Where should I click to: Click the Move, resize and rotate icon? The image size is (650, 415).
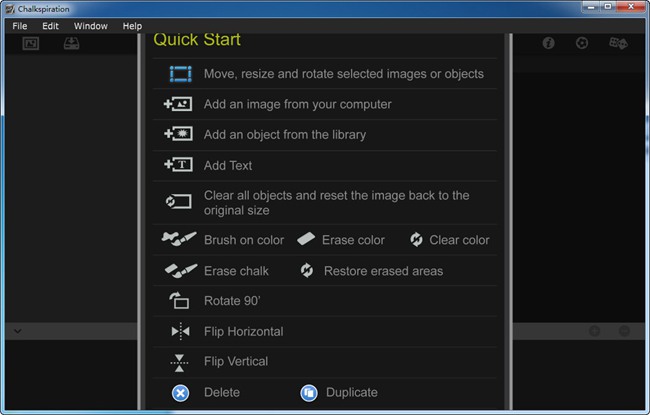pos(180,74)
